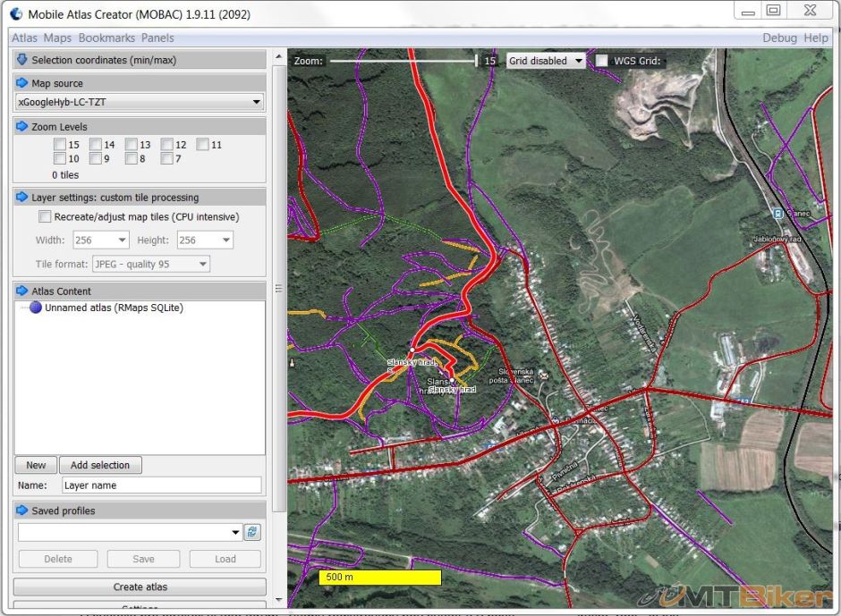
Task: Open the Grid disabled dropdown
Action: [x=545, y=61]
